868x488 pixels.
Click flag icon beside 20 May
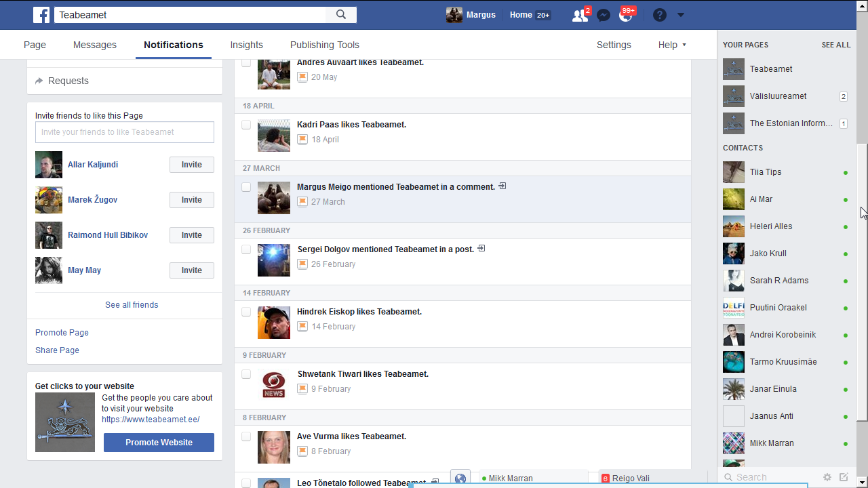click(302, 77)
